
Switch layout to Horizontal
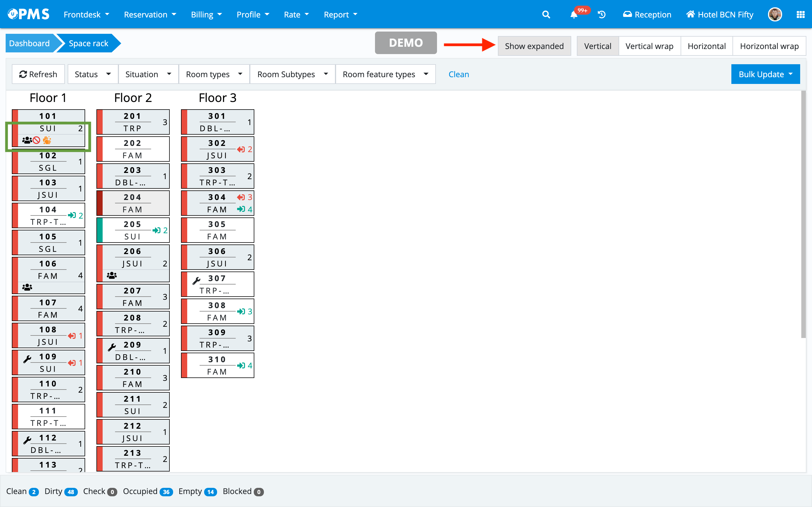point(706,46)
